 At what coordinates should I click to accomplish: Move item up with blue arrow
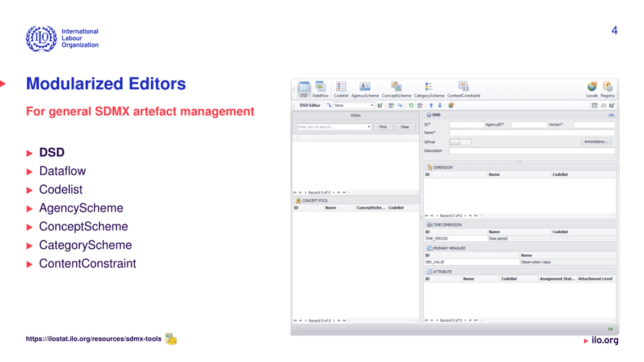pos(431,105)
